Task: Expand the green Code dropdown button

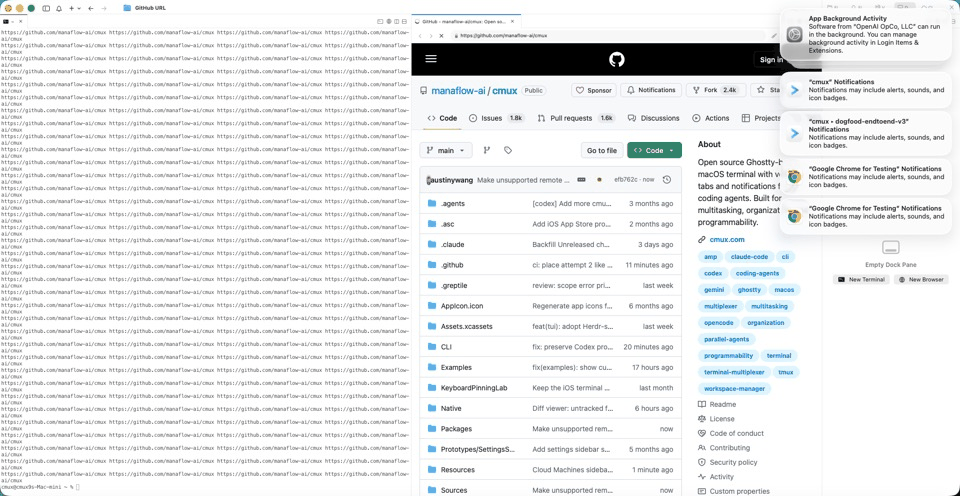Action: pyautogui.click(x=654, y=150)
